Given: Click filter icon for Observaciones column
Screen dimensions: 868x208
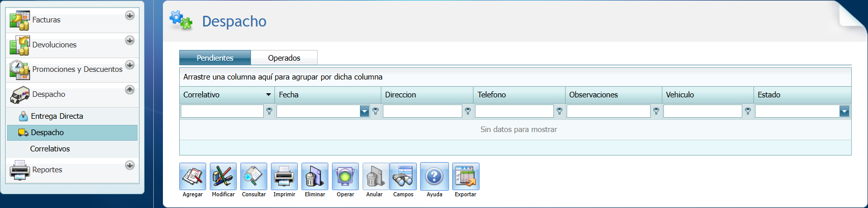Looking at the screenshot, I should pos(656,111).
